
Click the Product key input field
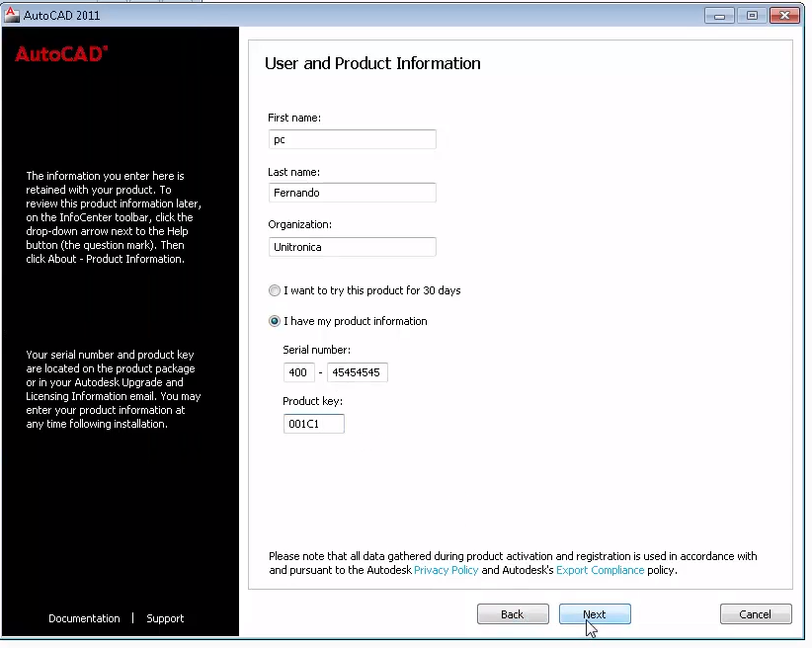click(314, 424)
